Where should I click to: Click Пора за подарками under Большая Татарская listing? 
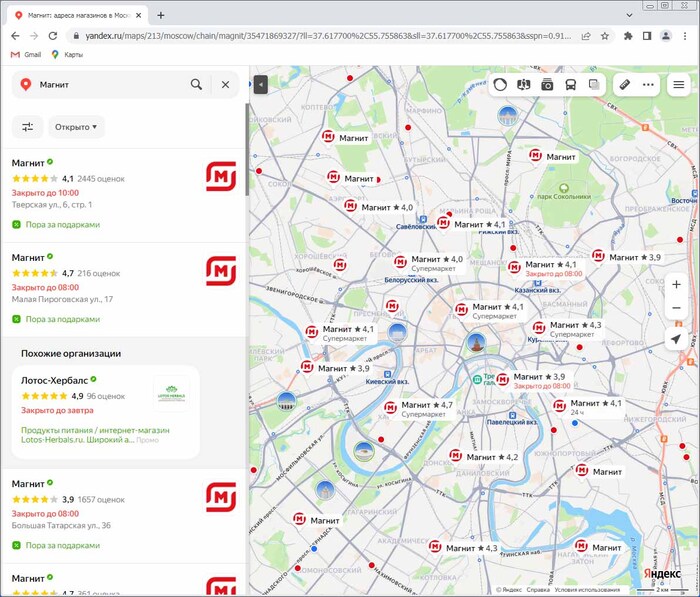(62, 545)
